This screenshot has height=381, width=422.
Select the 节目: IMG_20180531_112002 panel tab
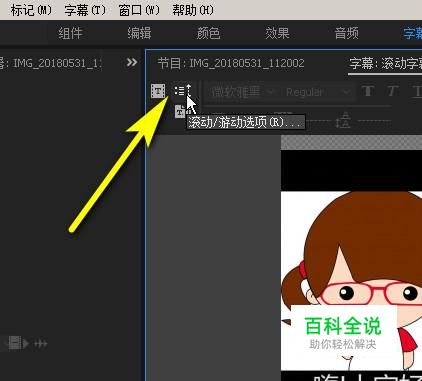coord(231,63)
